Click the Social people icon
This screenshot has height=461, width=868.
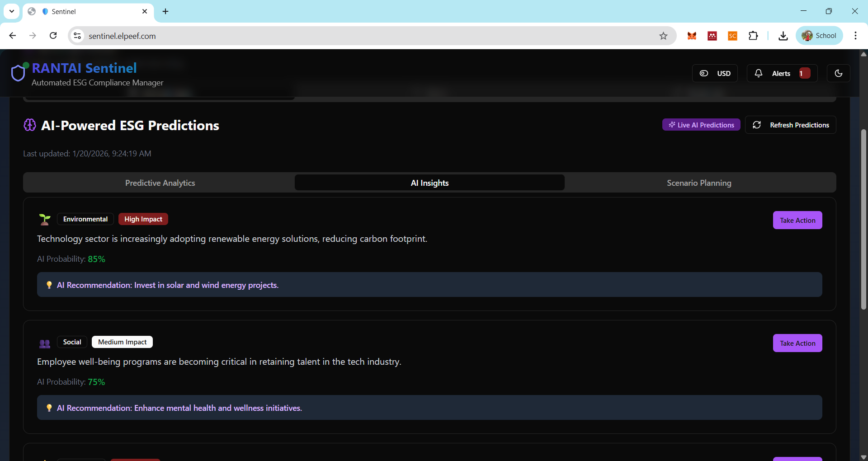point(45,343)
